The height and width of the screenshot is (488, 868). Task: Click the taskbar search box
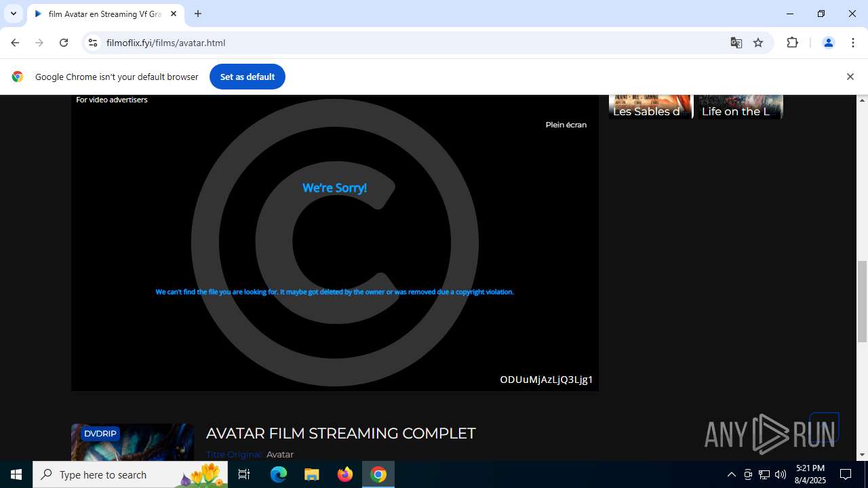point(130,474)
